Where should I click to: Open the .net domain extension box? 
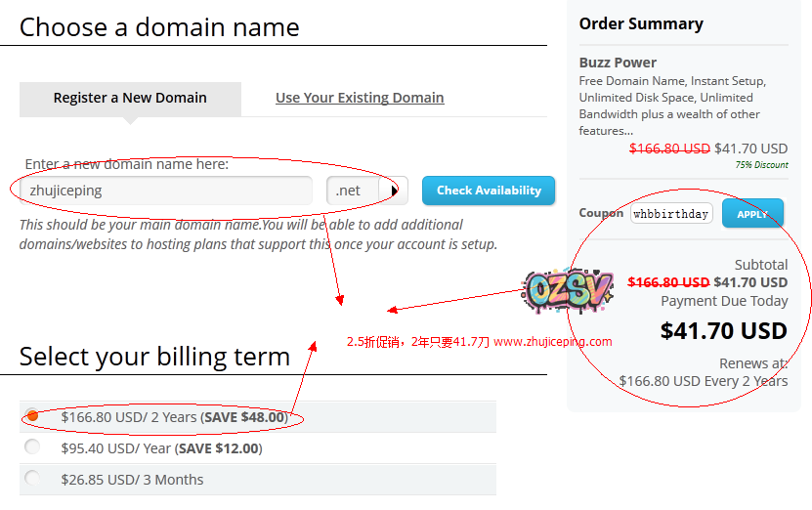(349, 191)
